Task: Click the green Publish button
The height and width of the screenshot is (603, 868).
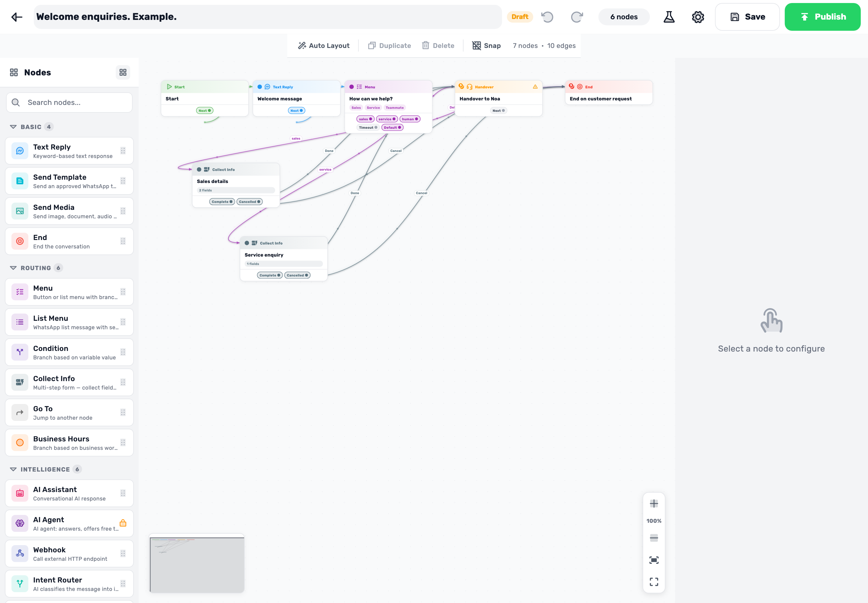Action: (823, 17)
